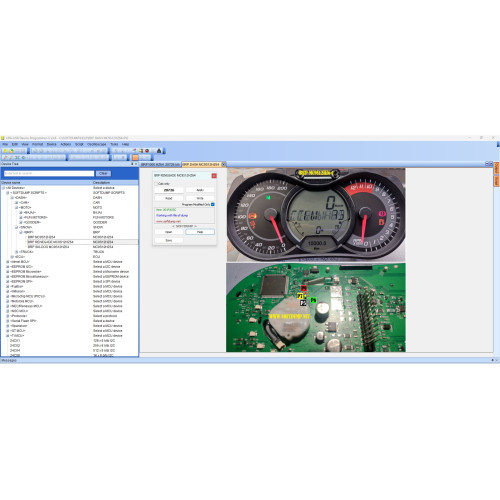Select BRP SKI-DOO MC9S12H254 in the tree
The width and height of the screenshot is (500, 500).
[48, 247]
